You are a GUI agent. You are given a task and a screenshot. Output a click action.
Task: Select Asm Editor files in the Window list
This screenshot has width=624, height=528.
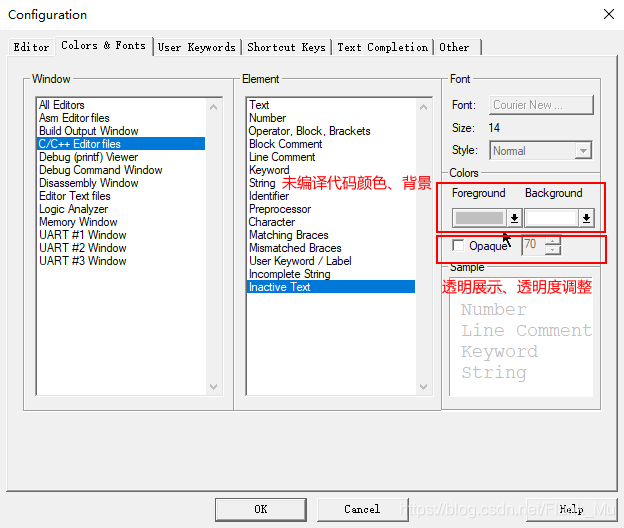pos(121,118)
